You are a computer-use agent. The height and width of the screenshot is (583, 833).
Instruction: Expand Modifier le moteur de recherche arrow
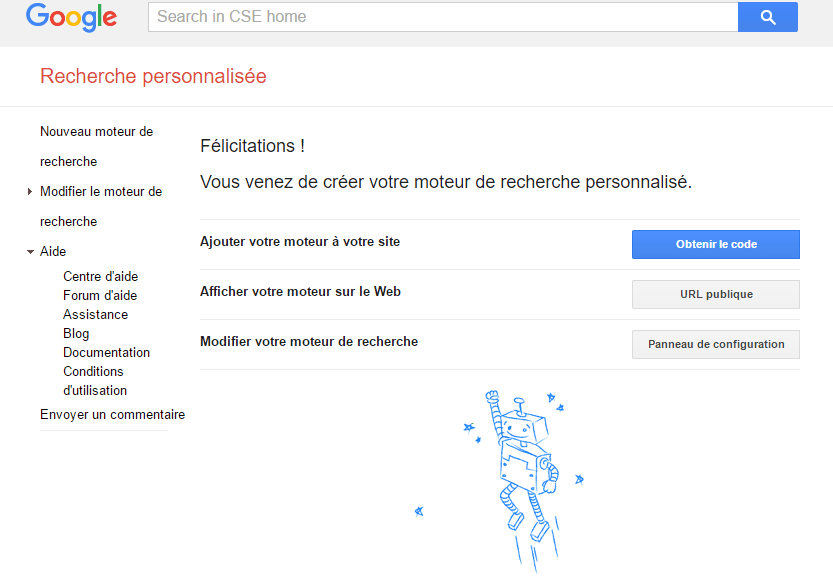coord(30,191)
